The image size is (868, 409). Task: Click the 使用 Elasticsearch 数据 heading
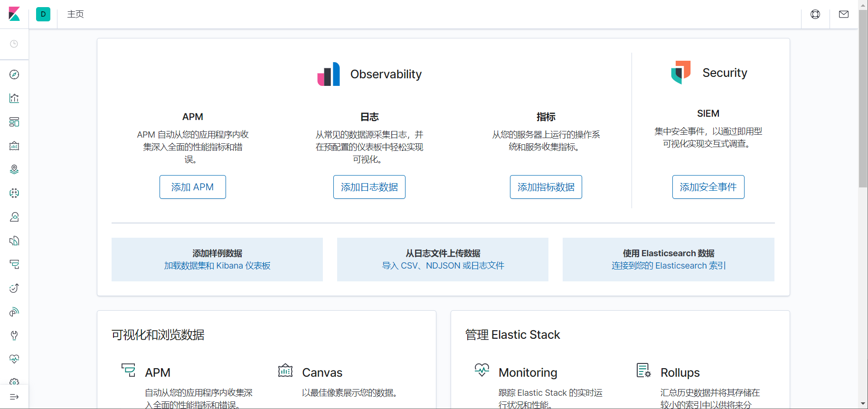(x=669, y=253)
